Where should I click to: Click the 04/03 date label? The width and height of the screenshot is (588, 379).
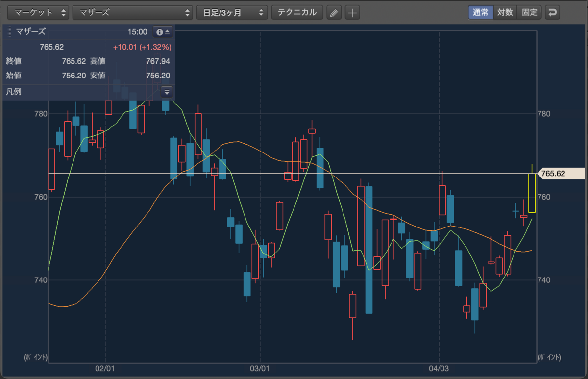coord(439,368)
